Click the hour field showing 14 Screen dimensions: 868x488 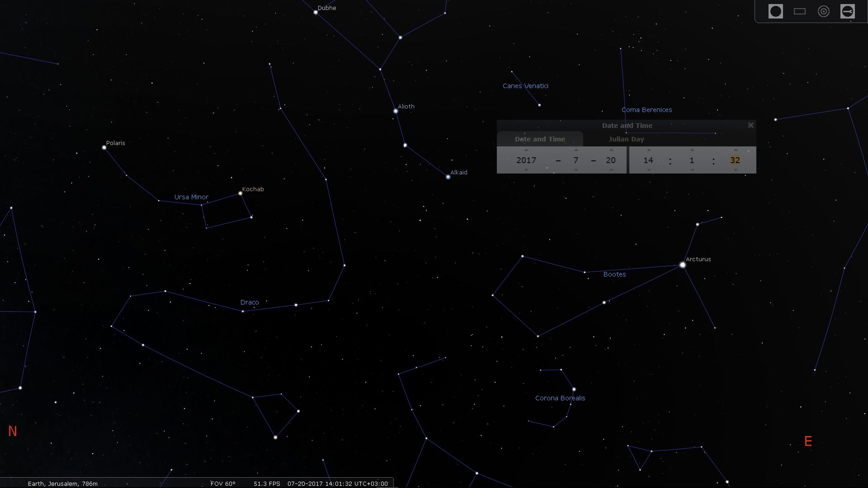click(648, 160)
